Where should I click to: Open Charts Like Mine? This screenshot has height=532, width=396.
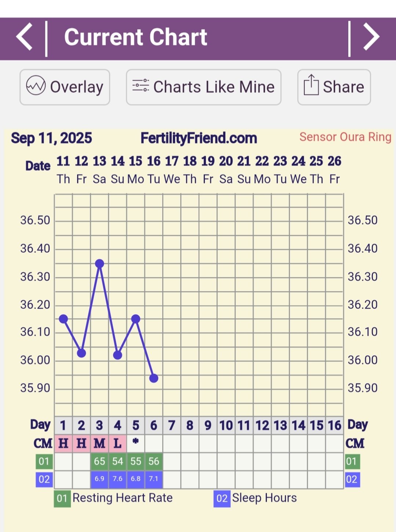[204, 87]
